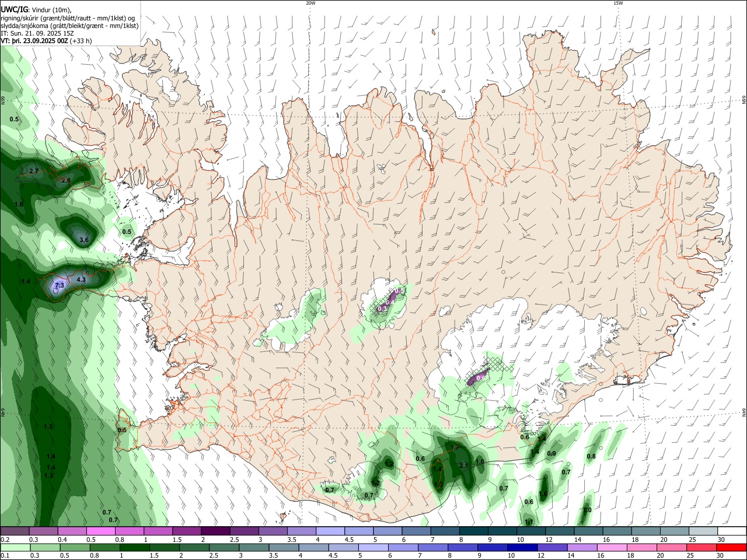The height and width of the screenshot is (560, 747).
Task: Click the 2.8 precipitation value on the map
Action: pos(65,181)
